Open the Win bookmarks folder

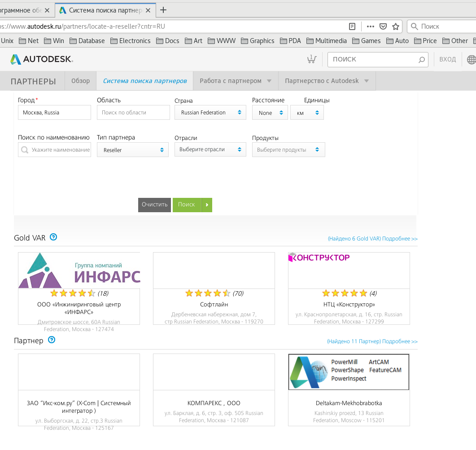tap(54, 41)
